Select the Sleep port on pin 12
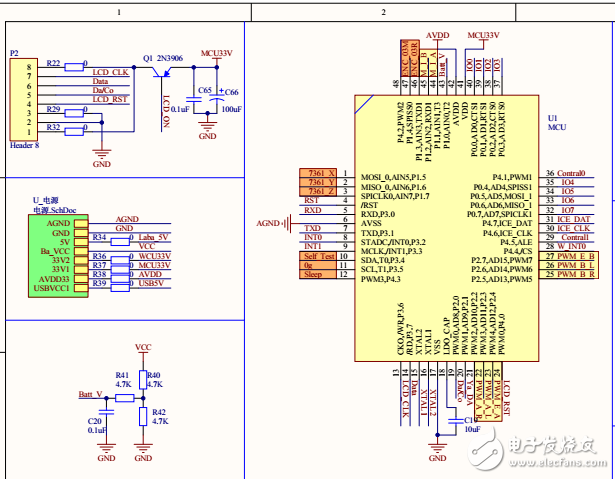This screenshot has width=615, height=479. tap(312, 274)
